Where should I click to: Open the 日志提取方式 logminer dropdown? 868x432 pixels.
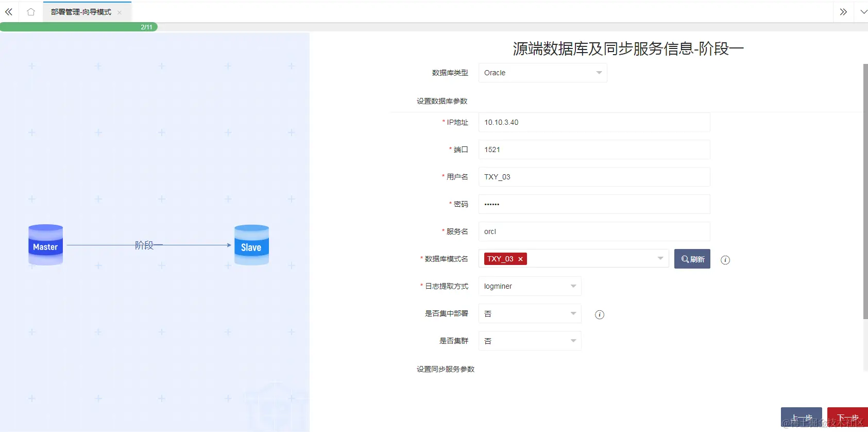(530, 286)
